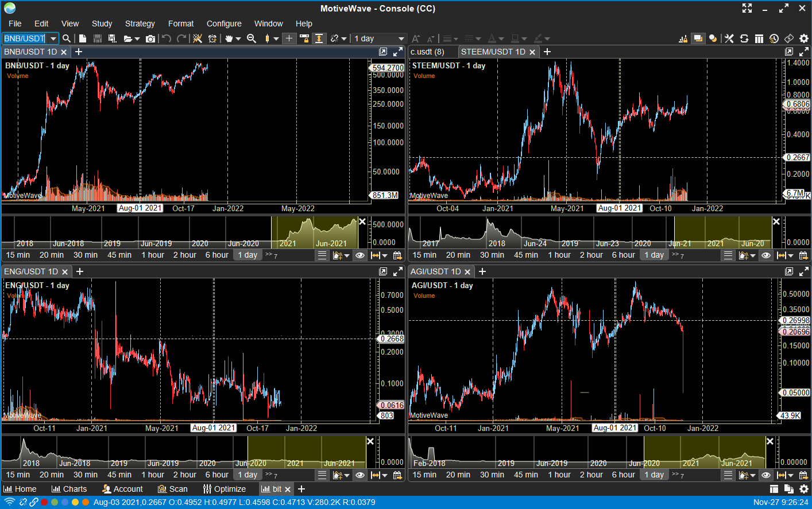Screen dimensions: 812x509
Task: Select the hand pan tool
Action: 229,38
